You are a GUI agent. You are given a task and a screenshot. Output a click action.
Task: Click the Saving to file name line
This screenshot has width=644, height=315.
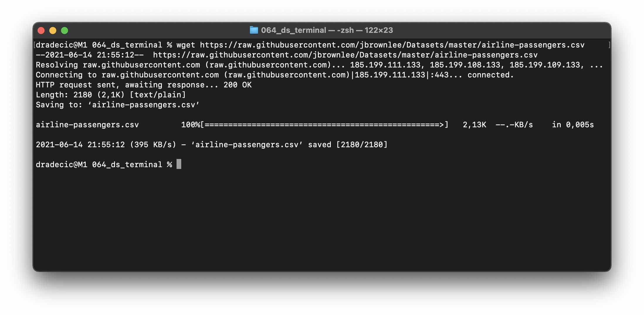[117, 105]
